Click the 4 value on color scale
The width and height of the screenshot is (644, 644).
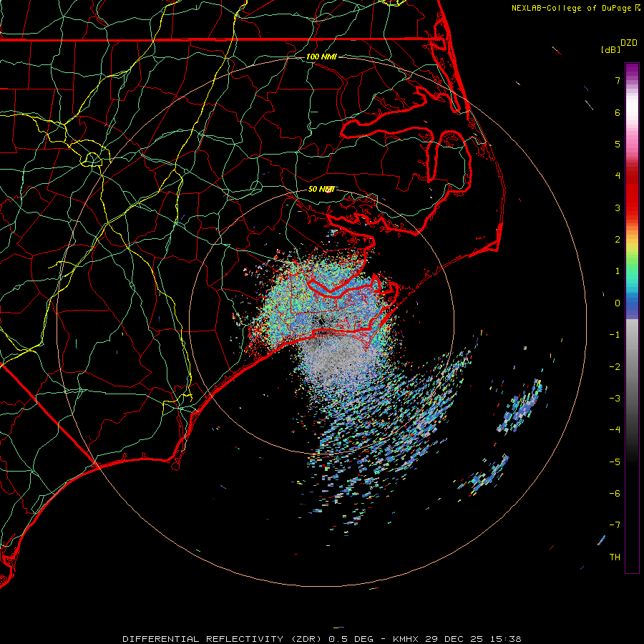(x=618, y=176)
